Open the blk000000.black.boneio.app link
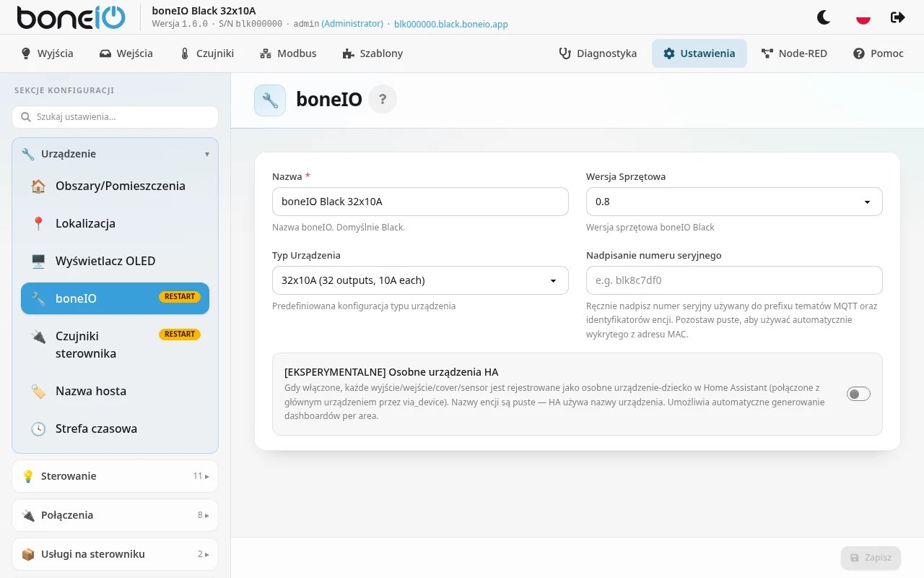This screenshot has width=924, height=578. point(451,24)
